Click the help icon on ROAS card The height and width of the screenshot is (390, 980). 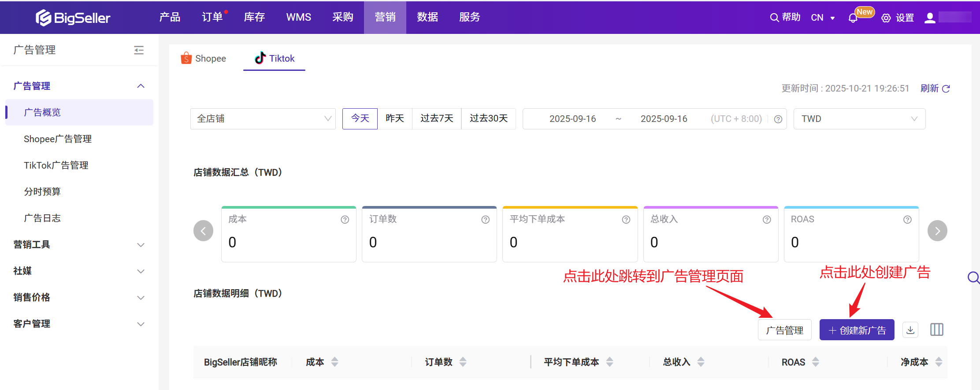(907, 220)
